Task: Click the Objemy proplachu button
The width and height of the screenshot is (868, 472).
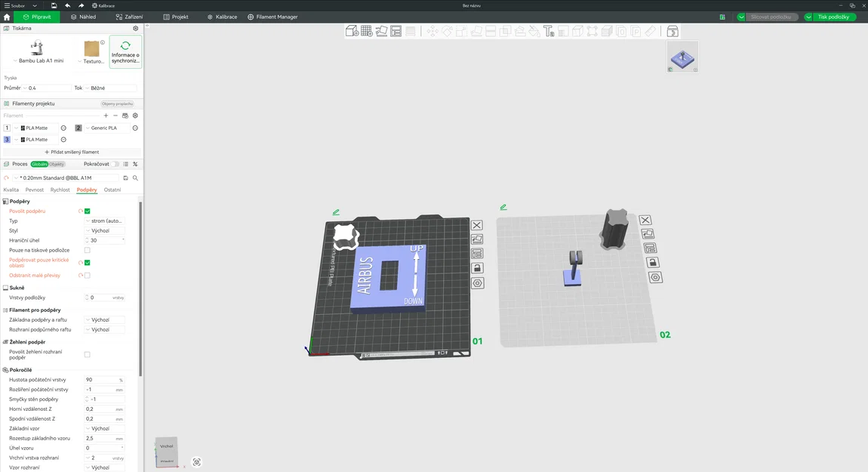Action: (117, 103)
